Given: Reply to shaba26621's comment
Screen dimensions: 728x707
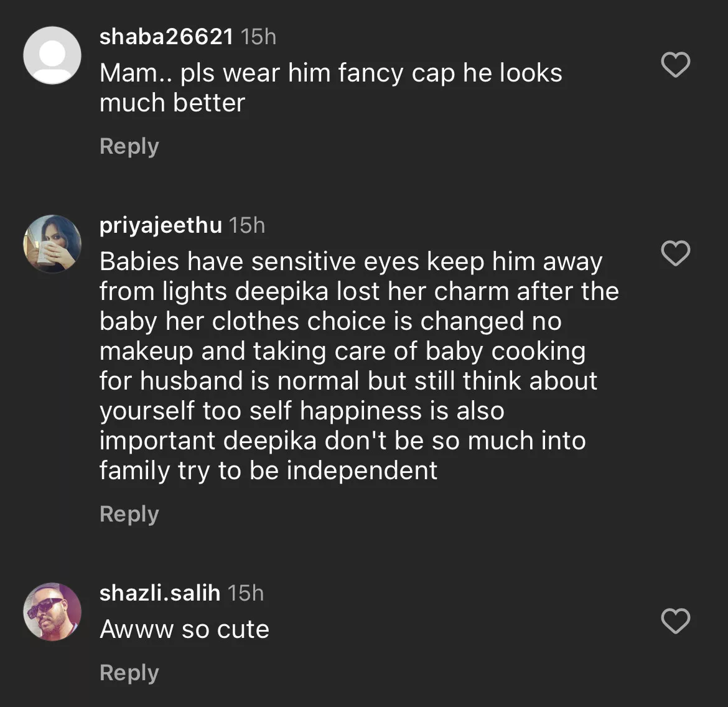Looking at the screenshot, I should click(x=129, y=146).
